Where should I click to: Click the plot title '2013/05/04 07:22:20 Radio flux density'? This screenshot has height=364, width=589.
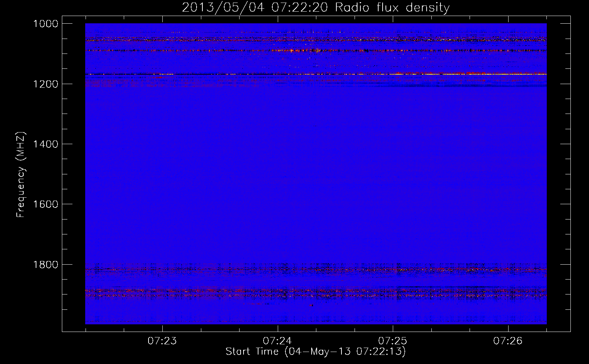pos(316,7)
